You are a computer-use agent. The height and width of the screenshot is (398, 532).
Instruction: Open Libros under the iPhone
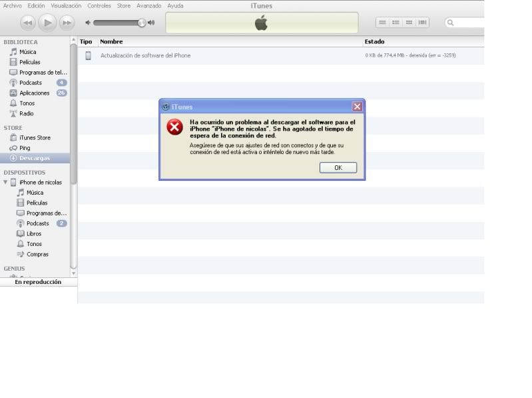(x=35, y=233)
